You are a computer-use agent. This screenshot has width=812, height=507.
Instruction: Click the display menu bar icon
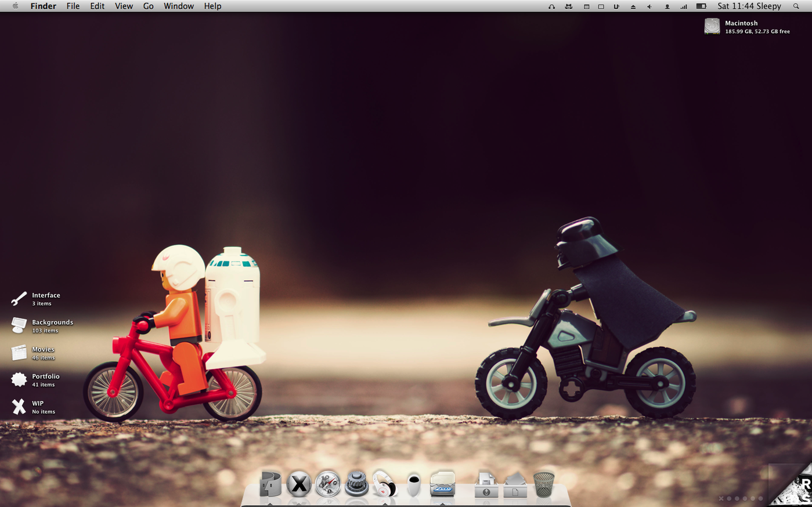[601, 6]
